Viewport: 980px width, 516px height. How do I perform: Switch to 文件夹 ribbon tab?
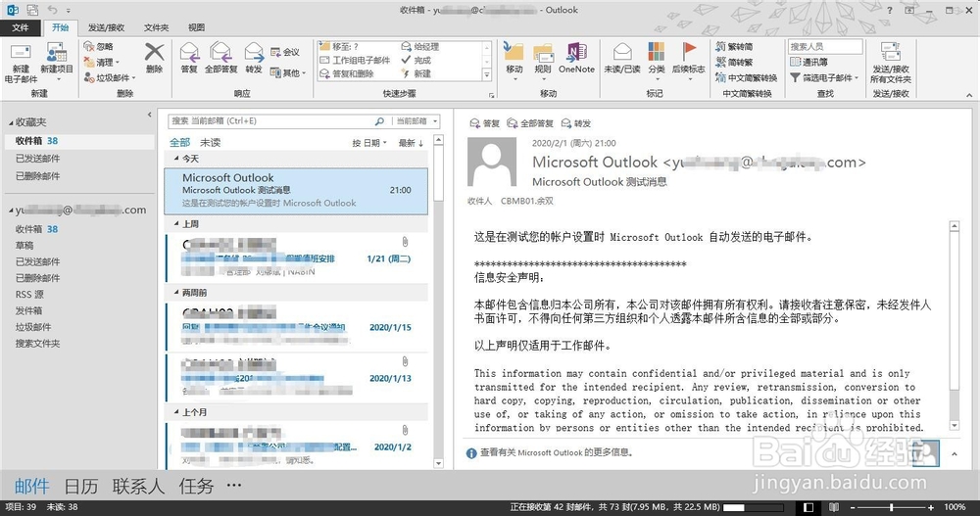(156, 27)
